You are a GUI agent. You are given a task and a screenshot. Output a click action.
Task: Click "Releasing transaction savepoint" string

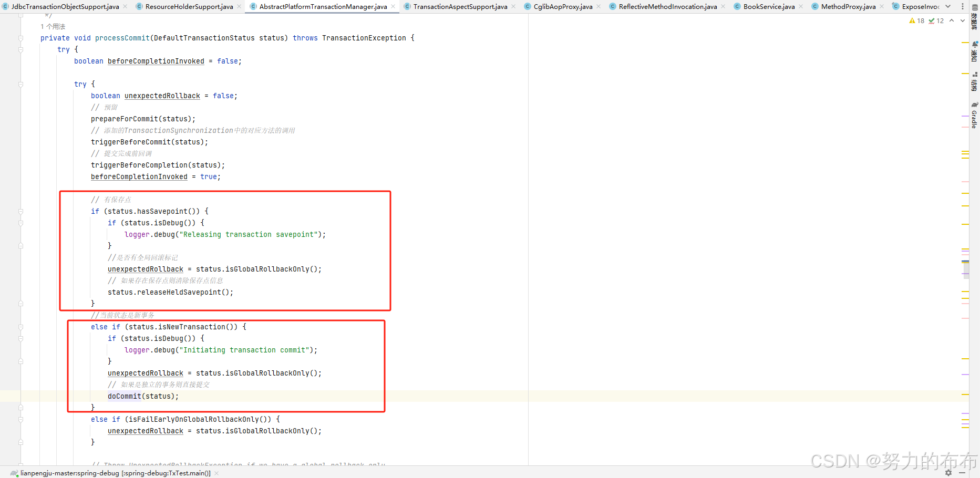pyautogui.click(x=249, y=234)
